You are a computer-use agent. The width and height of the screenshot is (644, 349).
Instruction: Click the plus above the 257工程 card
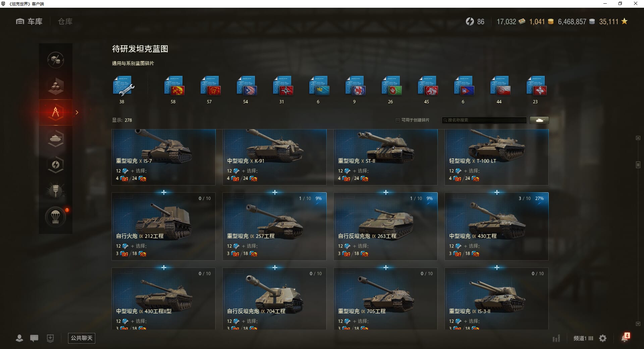(275, 192)
